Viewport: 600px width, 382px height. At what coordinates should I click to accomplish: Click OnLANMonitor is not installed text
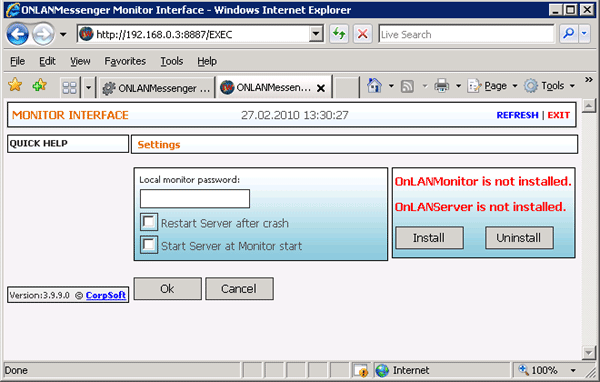coord(483,181)
